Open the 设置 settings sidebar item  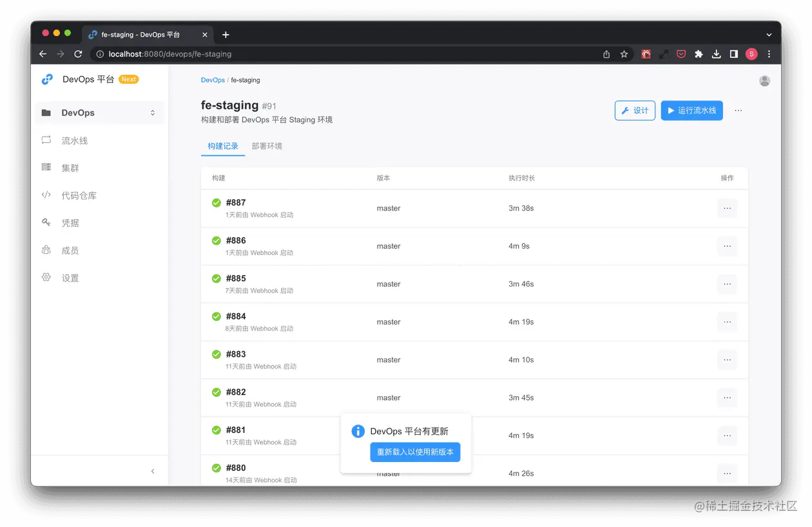click(x=100, y=278)
